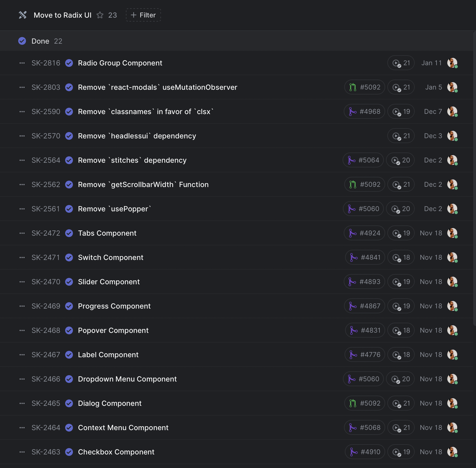The width and height of the screenshot is (476, 468).
Task: Open the three-dot menu for Popover Component
Action: coord(22,330)
